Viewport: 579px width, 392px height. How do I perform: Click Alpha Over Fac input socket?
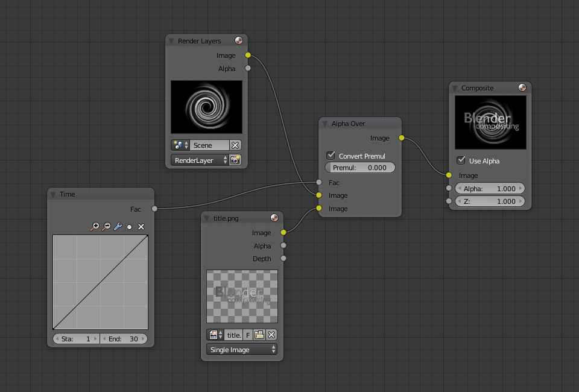pyautogui.click(x=319, y=182)
